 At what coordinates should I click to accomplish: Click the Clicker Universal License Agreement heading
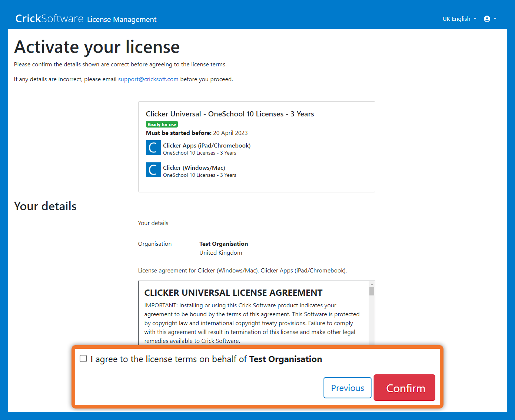click(233, 293)
